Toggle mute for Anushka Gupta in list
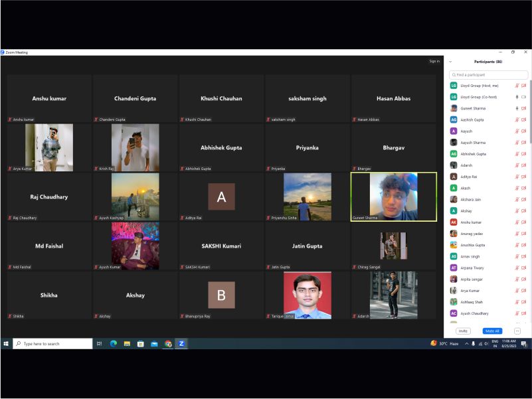Screen dimensions: 532x399 pyautogui.click(x=517, y=245)
